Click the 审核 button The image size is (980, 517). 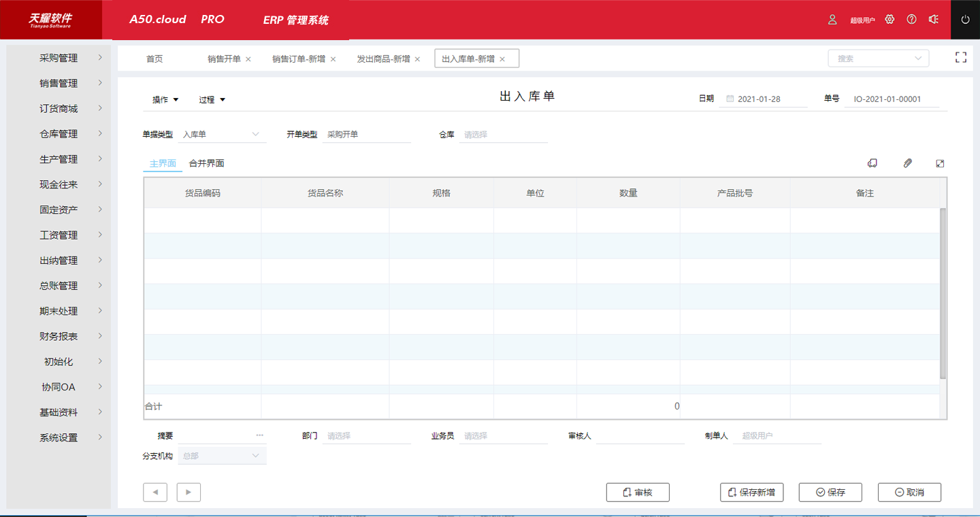[638, 493]
